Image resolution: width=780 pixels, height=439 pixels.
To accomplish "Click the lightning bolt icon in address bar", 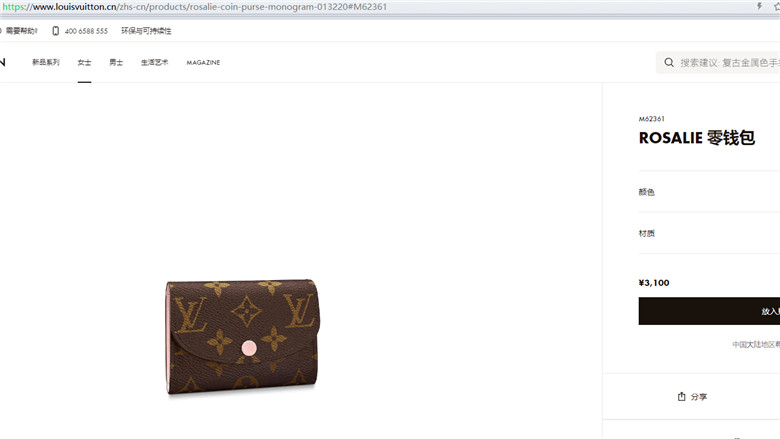I will (x=759, y=6).
